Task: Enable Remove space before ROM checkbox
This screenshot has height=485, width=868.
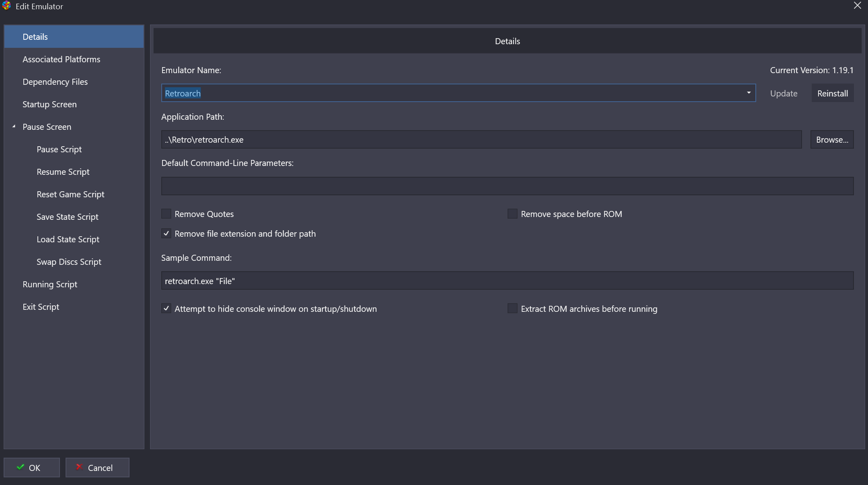Action: (512, 214)
